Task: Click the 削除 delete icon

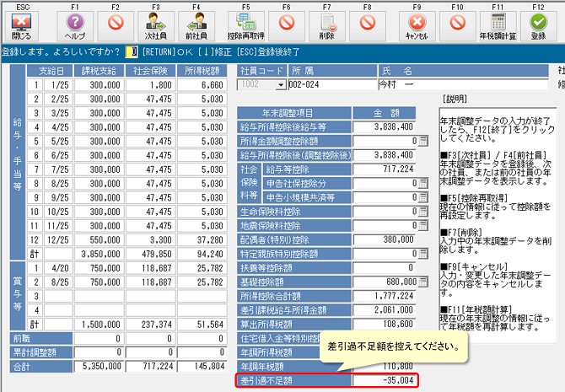Action: click(x=327, y=25)
